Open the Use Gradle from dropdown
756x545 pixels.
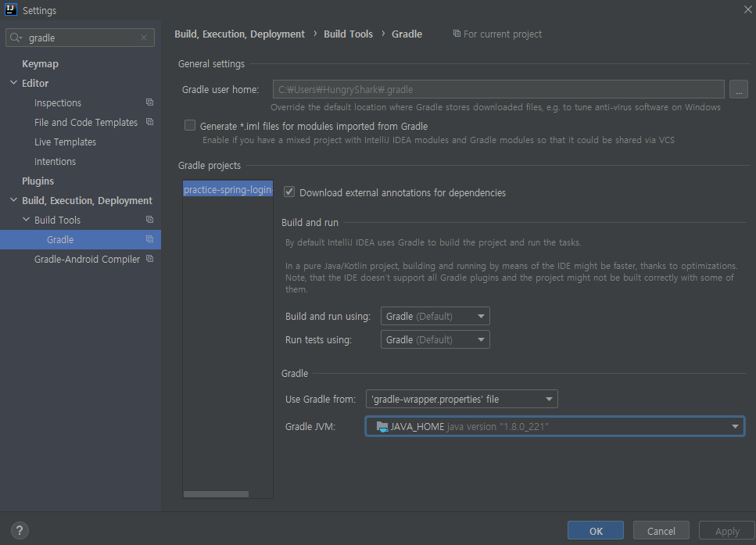tap(462, 399)
